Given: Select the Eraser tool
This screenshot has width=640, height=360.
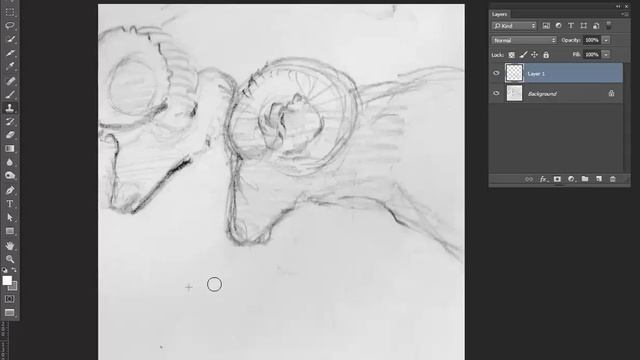Looking at the screenshot, I should [10, 135].
